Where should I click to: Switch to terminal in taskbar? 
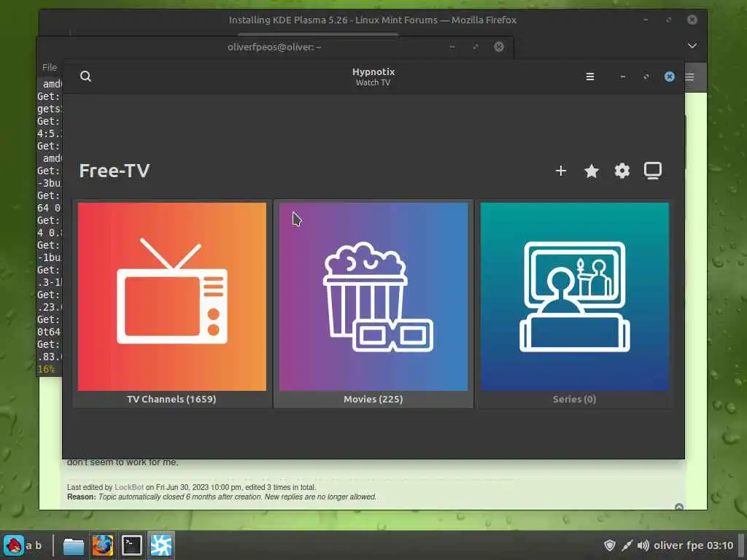(131, 545)
